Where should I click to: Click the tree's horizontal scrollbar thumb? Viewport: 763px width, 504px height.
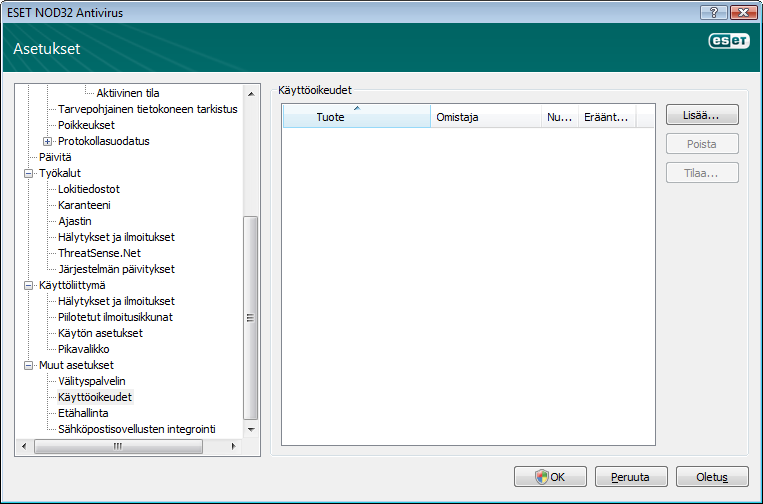click(118, 446)
